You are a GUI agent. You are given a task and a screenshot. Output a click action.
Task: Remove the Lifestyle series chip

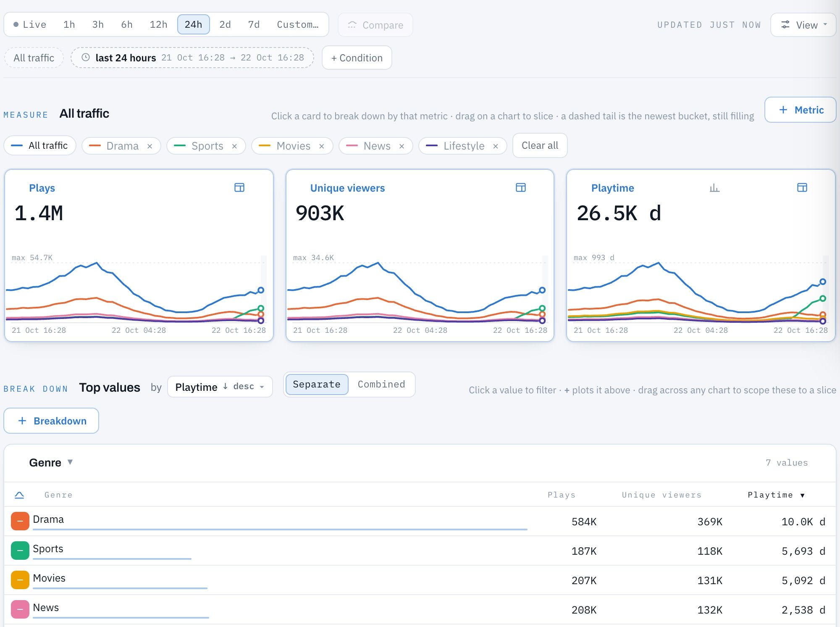pos(496,146)
